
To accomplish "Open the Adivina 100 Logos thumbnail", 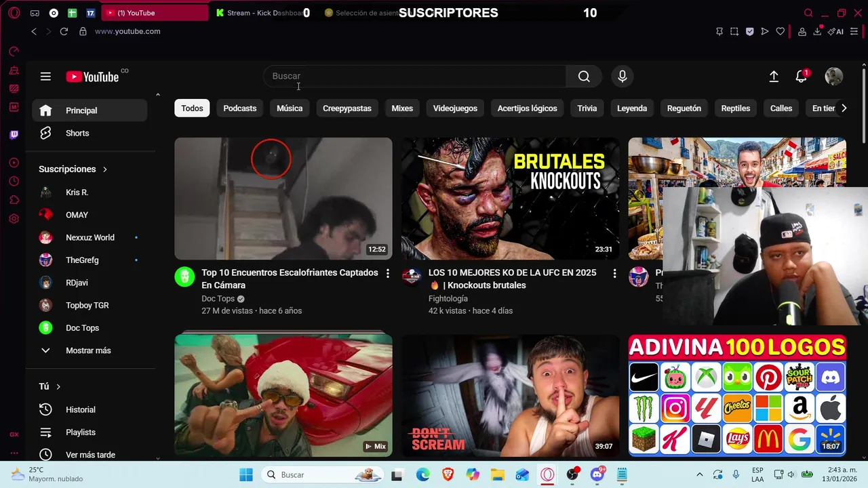I will point(737,395).
